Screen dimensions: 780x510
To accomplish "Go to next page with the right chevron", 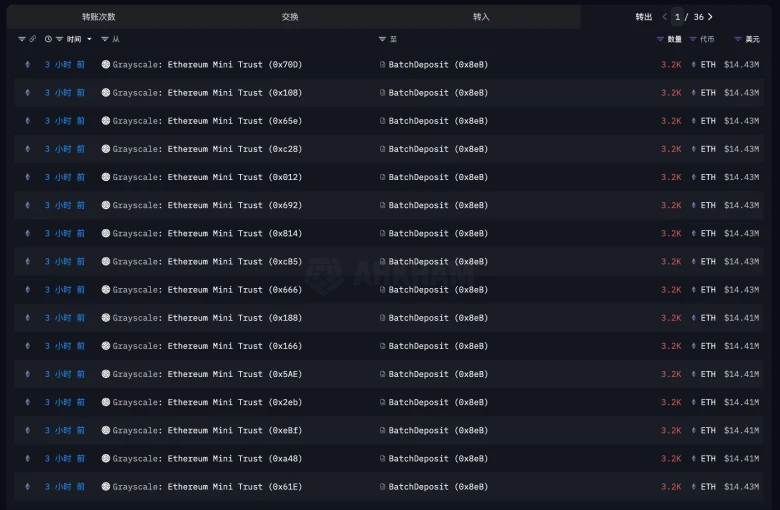I will tap(710, 17).
